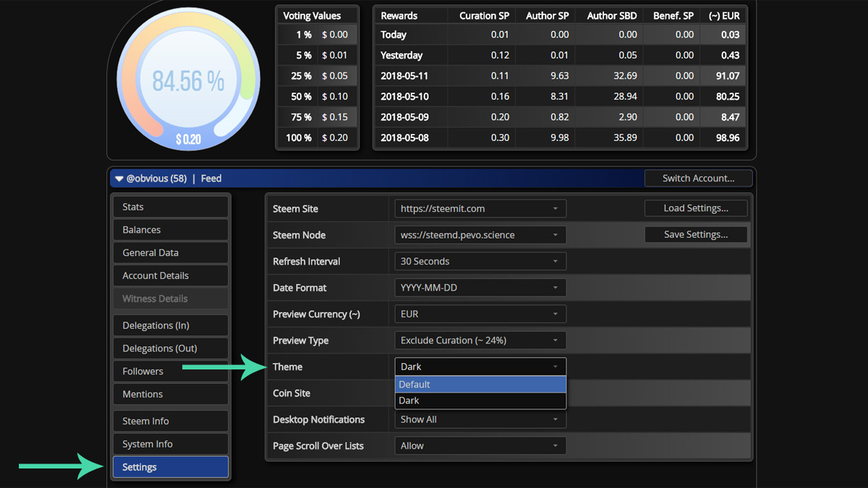Image resolution: width=868 pixels, height=488 pixels.
Task: Click the 'Author SBD' column header
Action: 612,15
